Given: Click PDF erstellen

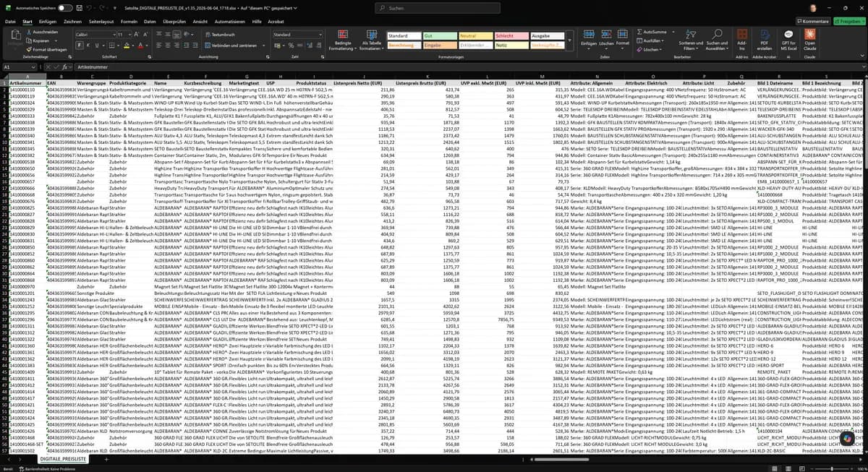Looking at the screenshot, I should (764, 40).
